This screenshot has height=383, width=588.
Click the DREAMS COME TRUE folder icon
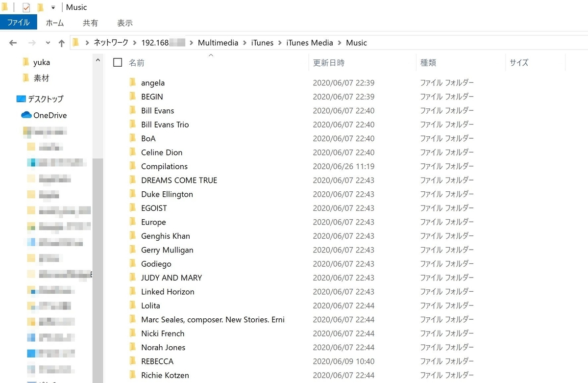[x=132, y=180]
